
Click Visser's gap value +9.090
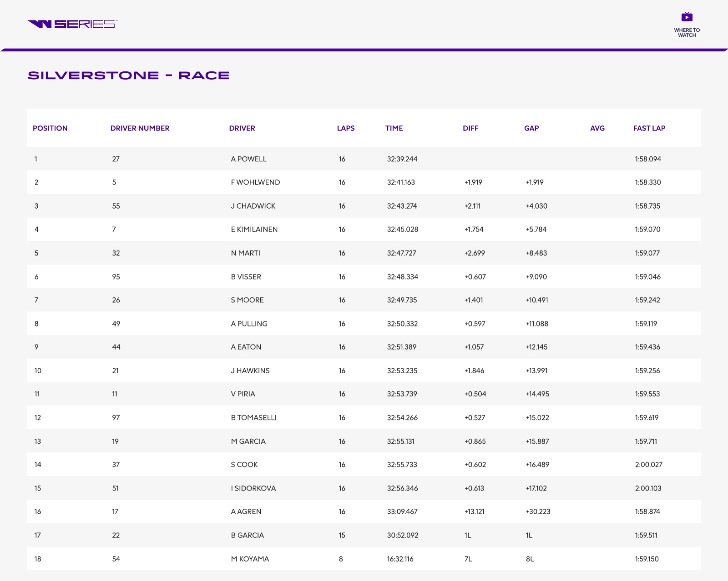tap(536, 277)
